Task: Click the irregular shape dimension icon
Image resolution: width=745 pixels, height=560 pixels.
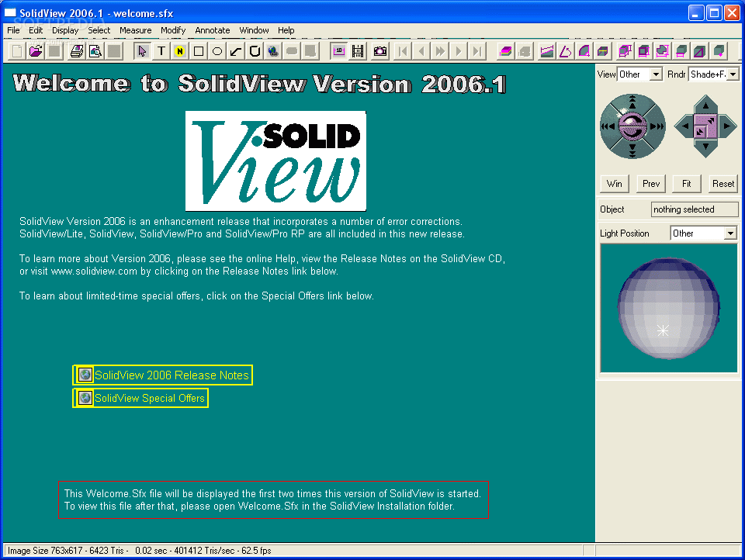Action: point(662,51)
